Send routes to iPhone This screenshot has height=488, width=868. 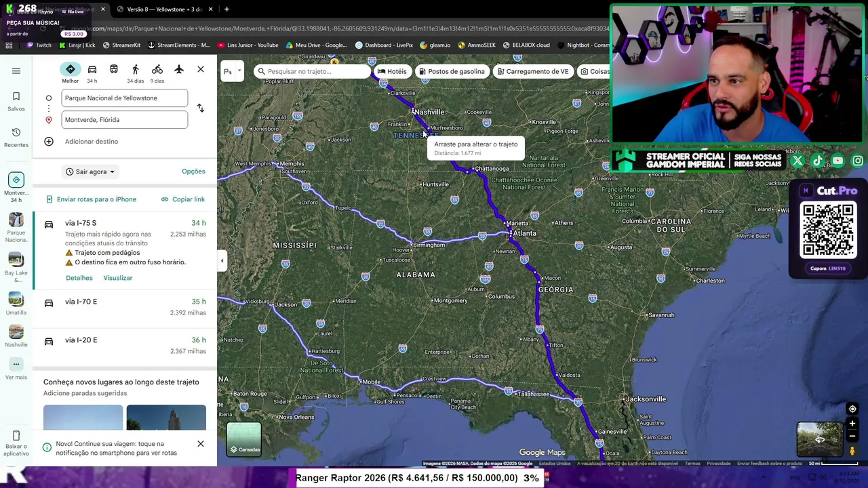click(91, 199)
